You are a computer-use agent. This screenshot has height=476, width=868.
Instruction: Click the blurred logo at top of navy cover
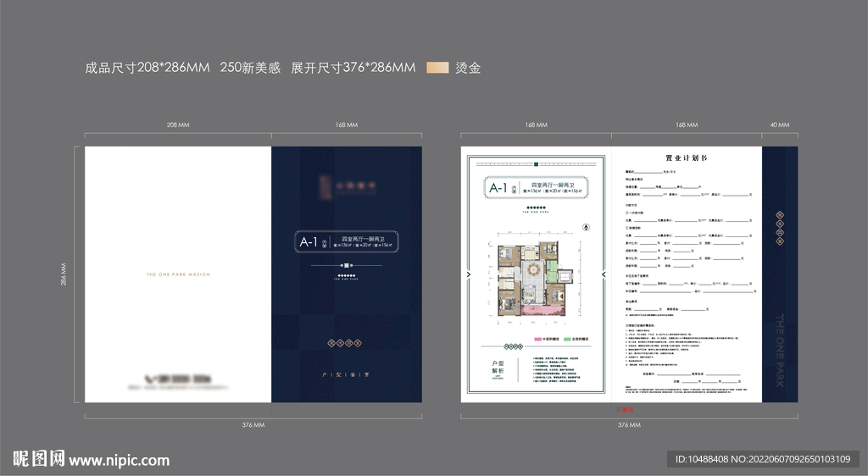[347, 186]
